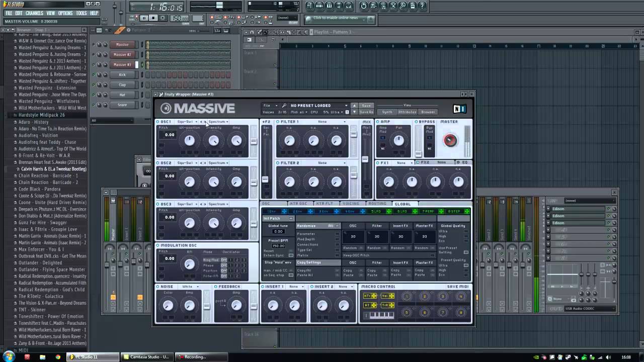Open FL Studio CHANNELS menu

[x=34, y=13]
